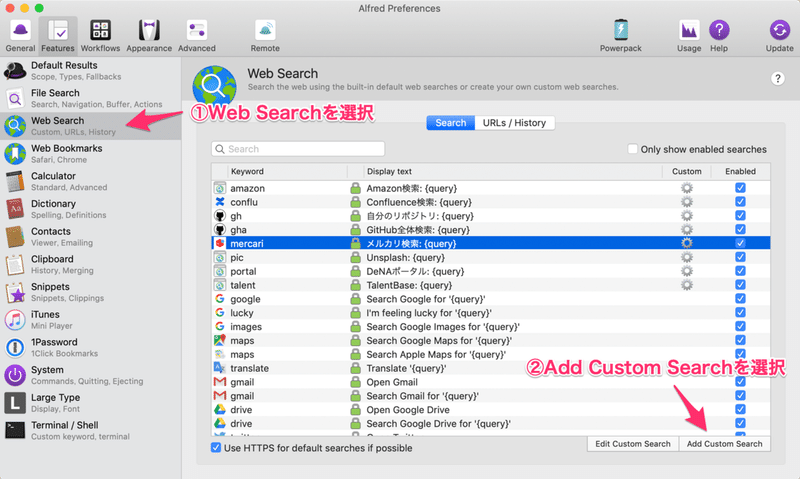800x479 pixels.
Task: Select Web Search in sidebar
Action: pyautogui.click(x=91, y=125)
